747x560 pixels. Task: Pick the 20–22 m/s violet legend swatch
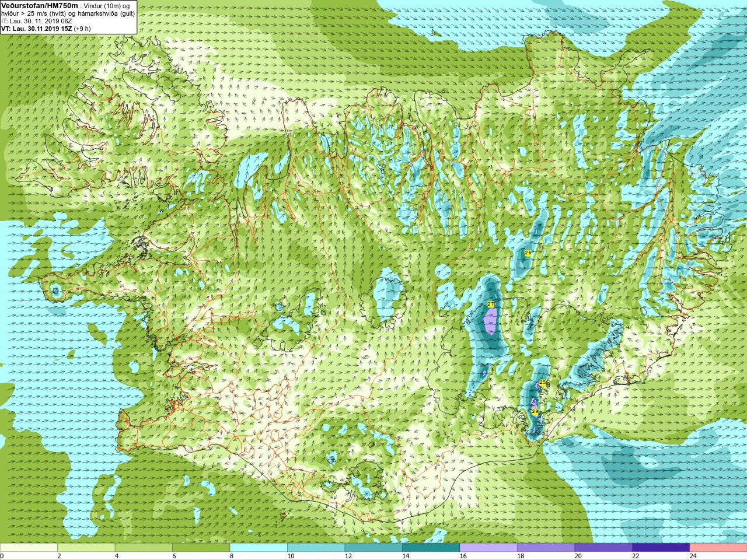(x=603, y=548)
